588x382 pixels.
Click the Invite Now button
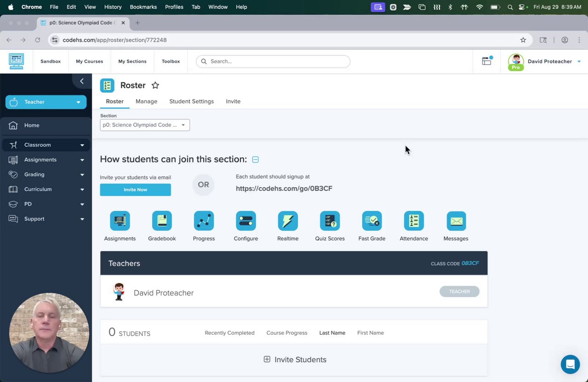click(136, 190)
